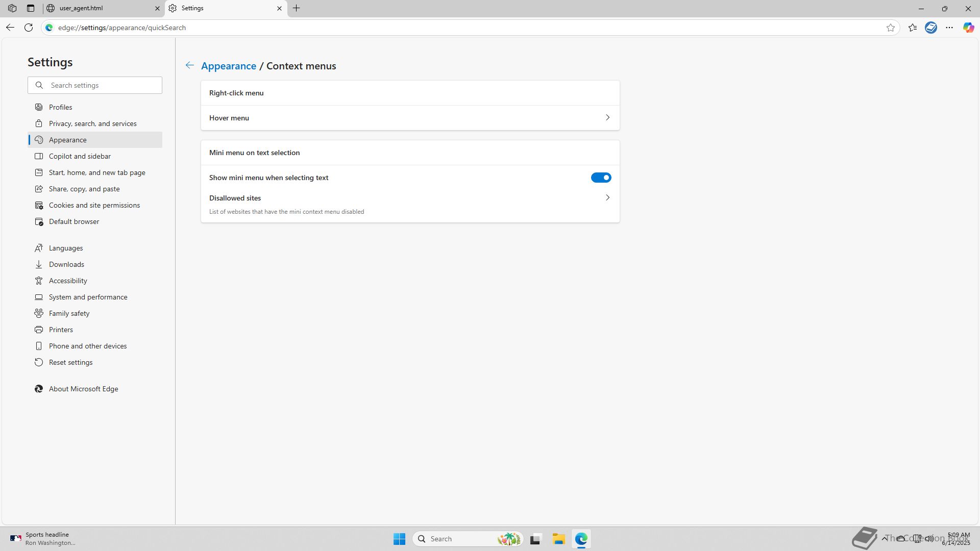This screenshot has height=551, width=980.
Task: Click the page refresh icon
Action: pyautogui.click(x=29, y=28)
